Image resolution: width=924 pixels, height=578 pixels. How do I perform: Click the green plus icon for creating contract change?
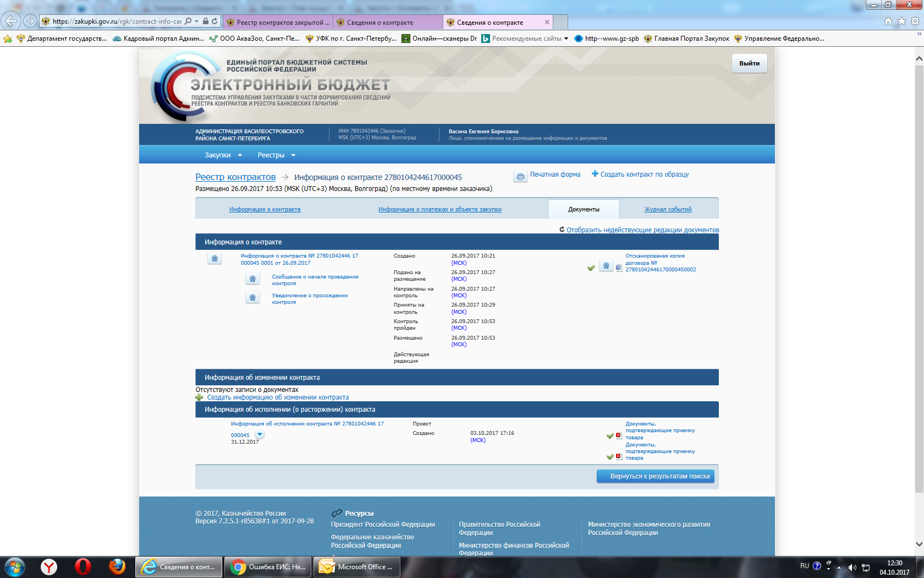coord(199,397)
